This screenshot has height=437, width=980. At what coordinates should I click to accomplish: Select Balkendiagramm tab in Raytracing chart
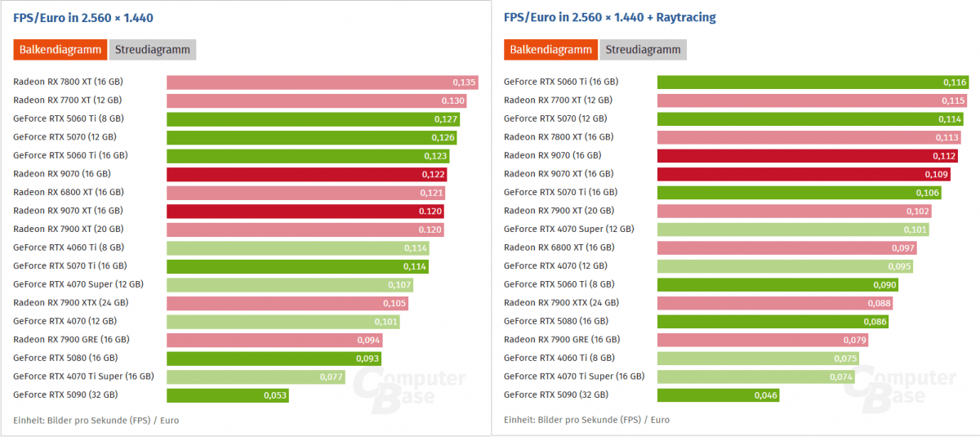[x=551, y=50]
